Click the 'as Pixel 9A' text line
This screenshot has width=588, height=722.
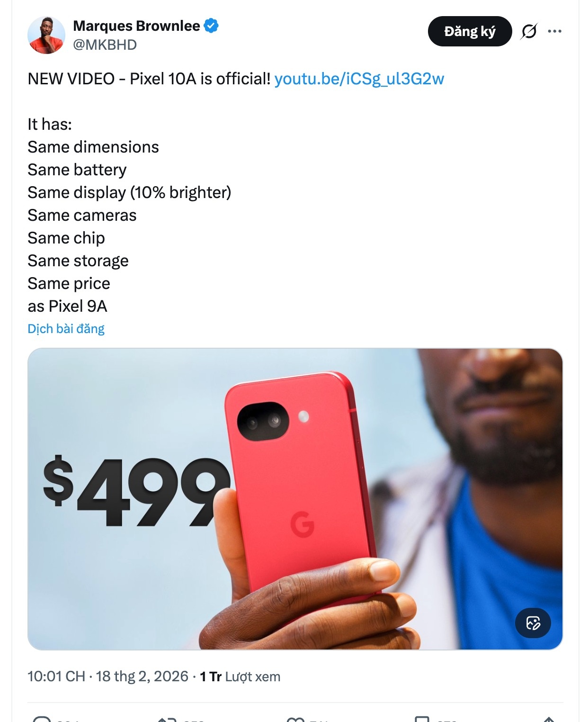67,306
